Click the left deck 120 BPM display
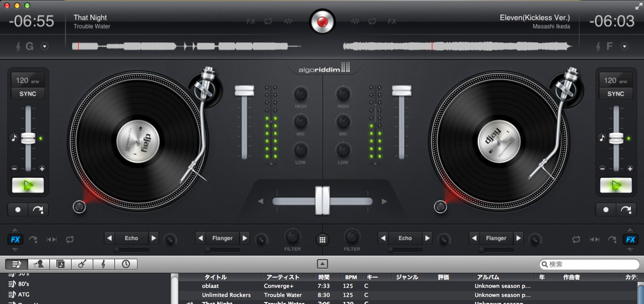The image size is (644, 304). (28, 80)
